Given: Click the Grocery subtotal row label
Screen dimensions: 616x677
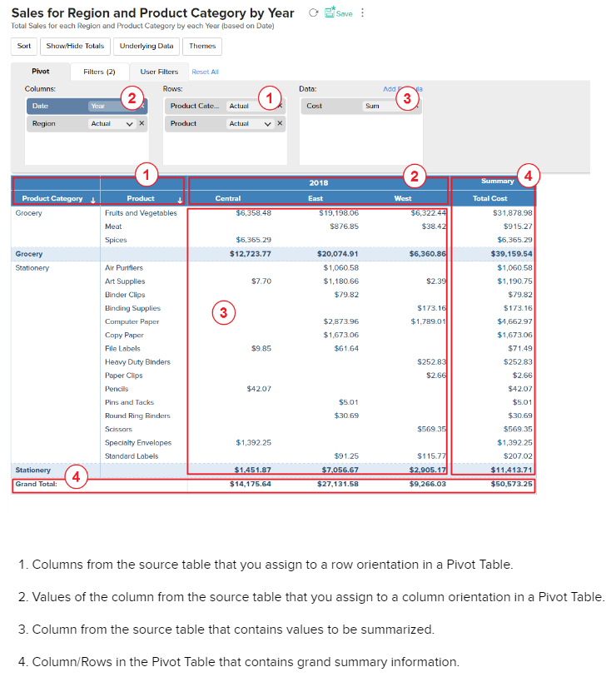Looking at the screenshot, I should point(29,254).
